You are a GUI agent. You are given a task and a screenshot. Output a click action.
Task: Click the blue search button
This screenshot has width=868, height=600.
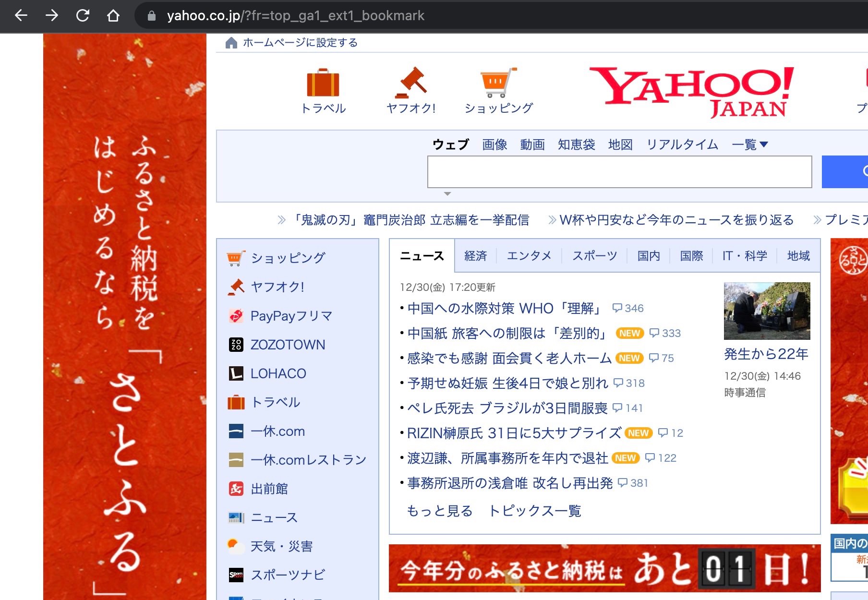tap(845, 171)
